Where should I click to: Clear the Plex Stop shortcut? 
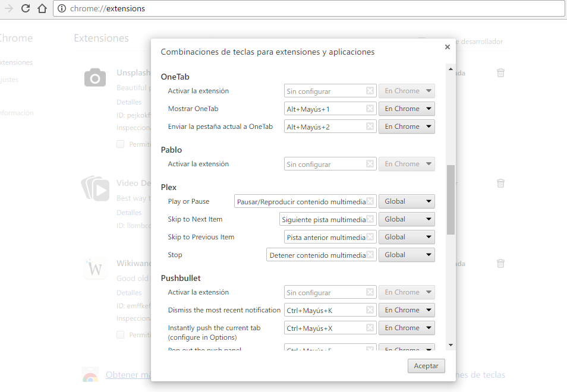coord(370,255)
